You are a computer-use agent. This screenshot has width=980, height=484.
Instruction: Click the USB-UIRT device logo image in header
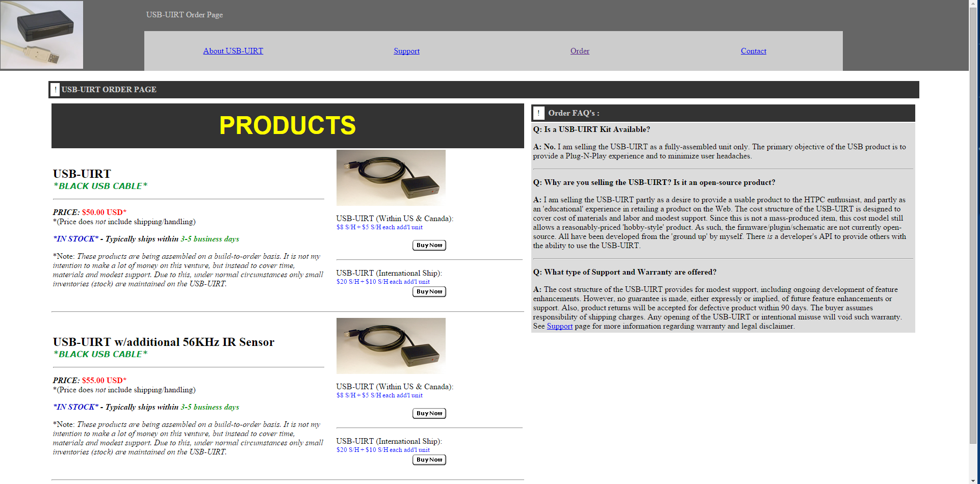[42, 35]
